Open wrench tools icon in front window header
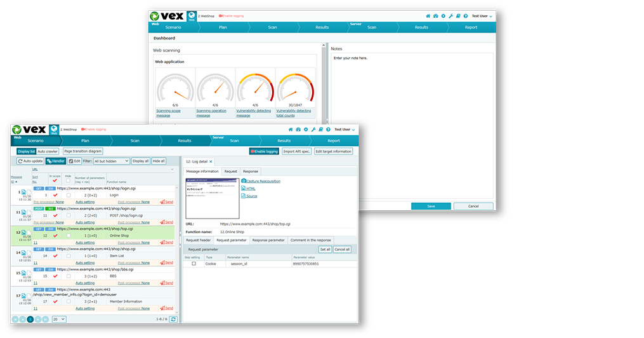This screenshot has height=338, width=644. point(313,130)
